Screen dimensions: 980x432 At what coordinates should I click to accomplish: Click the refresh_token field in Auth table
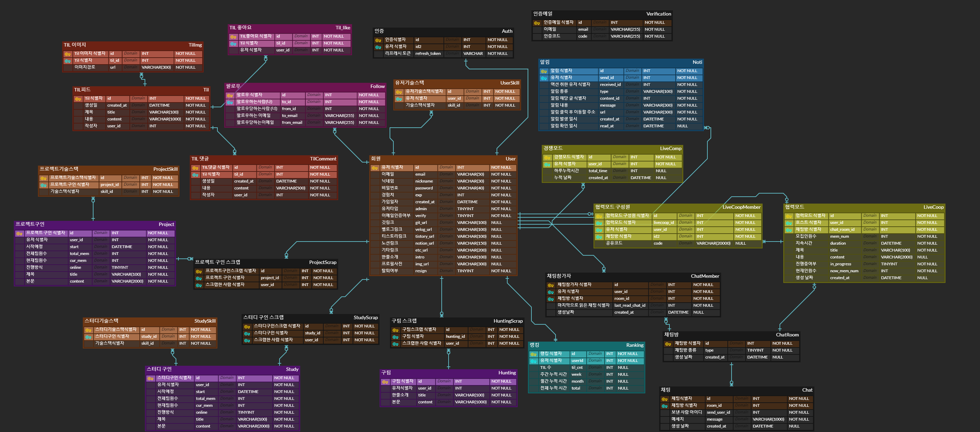[x=428, y=53]
